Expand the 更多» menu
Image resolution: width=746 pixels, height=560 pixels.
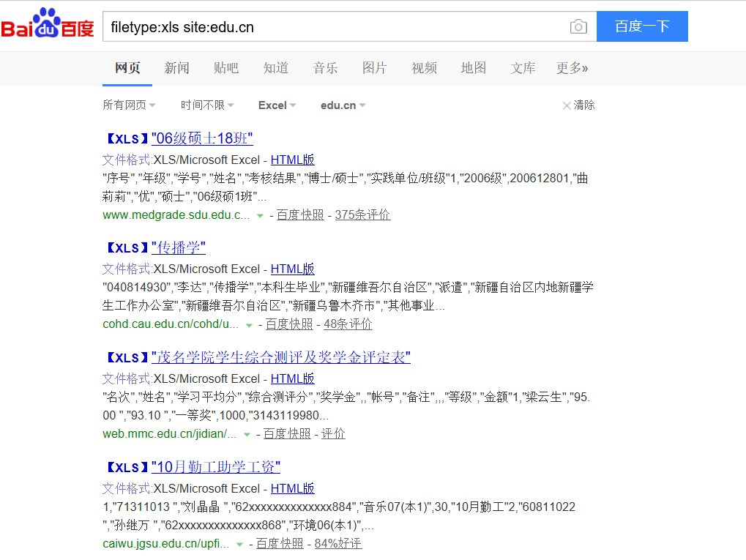[572, 68]
